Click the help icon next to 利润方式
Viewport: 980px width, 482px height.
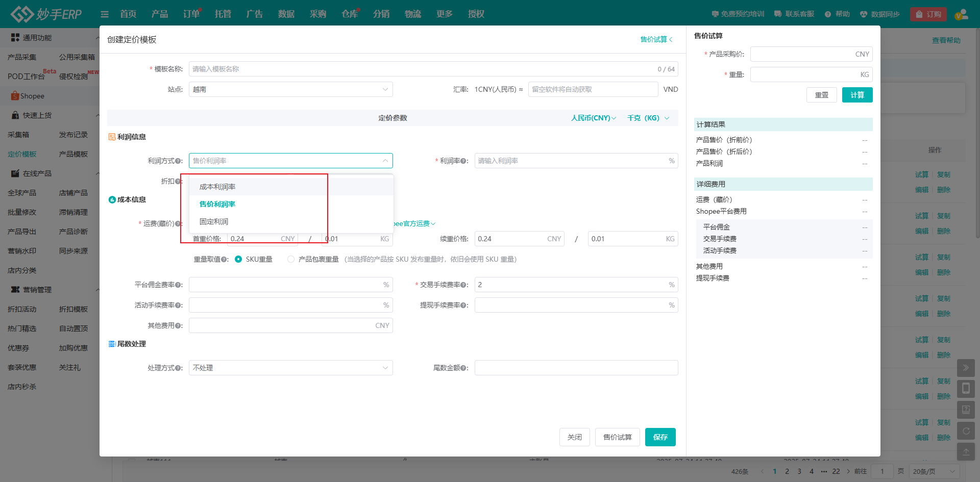[178, 161]
